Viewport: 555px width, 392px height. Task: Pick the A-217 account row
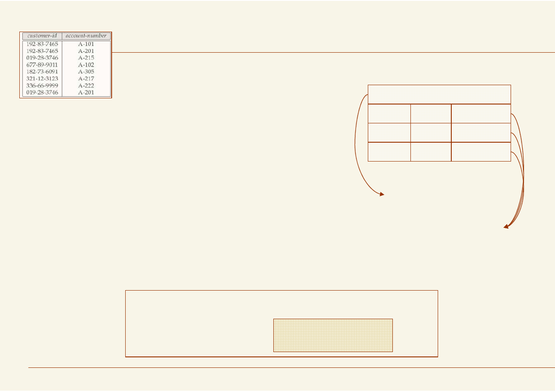pos(86,79)
